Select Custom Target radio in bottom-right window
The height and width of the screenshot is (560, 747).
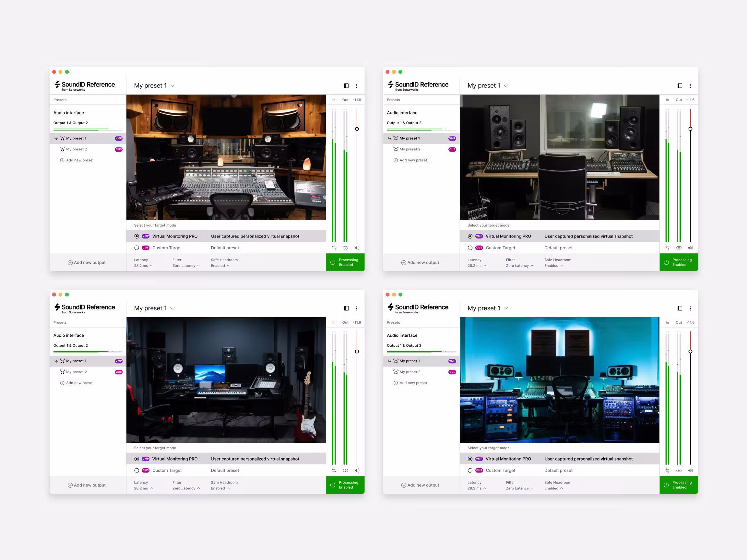pos(470,470)
